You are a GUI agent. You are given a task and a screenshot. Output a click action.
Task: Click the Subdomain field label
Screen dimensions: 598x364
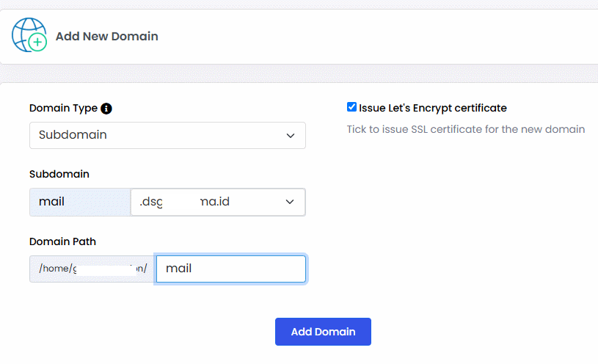click(59, 174)
